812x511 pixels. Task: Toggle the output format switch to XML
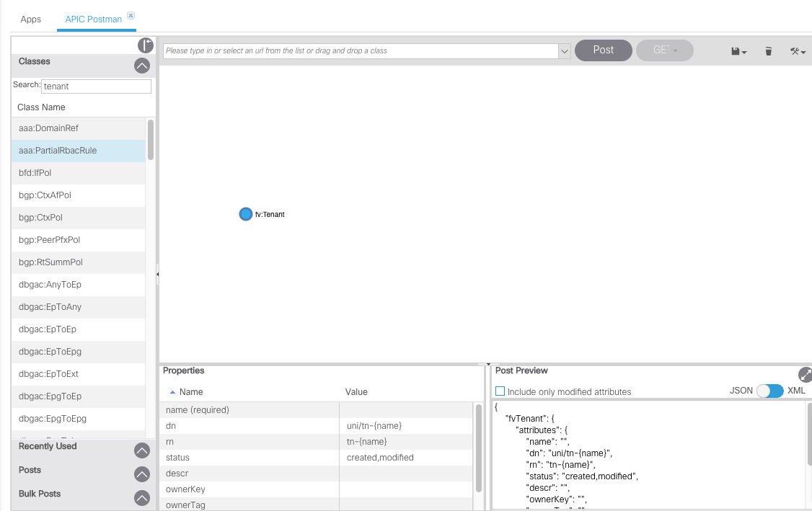tap(771, 390)
